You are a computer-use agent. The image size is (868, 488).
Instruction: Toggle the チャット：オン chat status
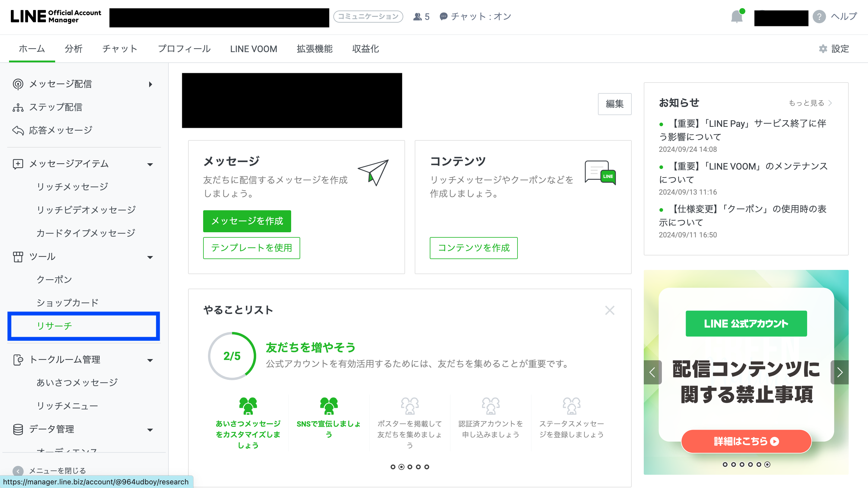[476, 17]
